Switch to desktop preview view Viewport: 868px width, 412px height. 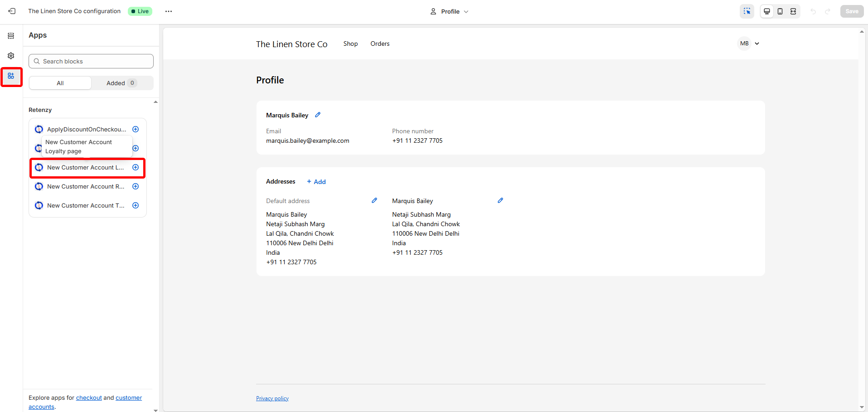click(766, 11)
